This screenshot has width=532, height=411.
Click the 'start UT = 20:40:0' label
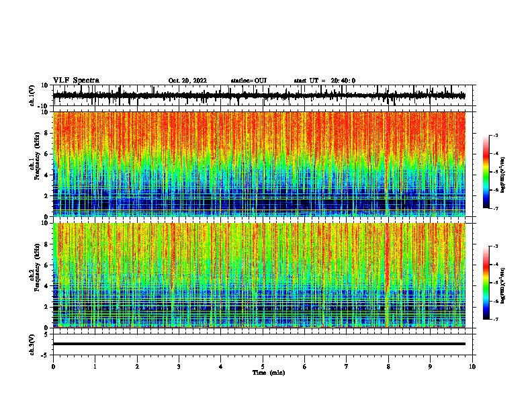coord(324,81)
